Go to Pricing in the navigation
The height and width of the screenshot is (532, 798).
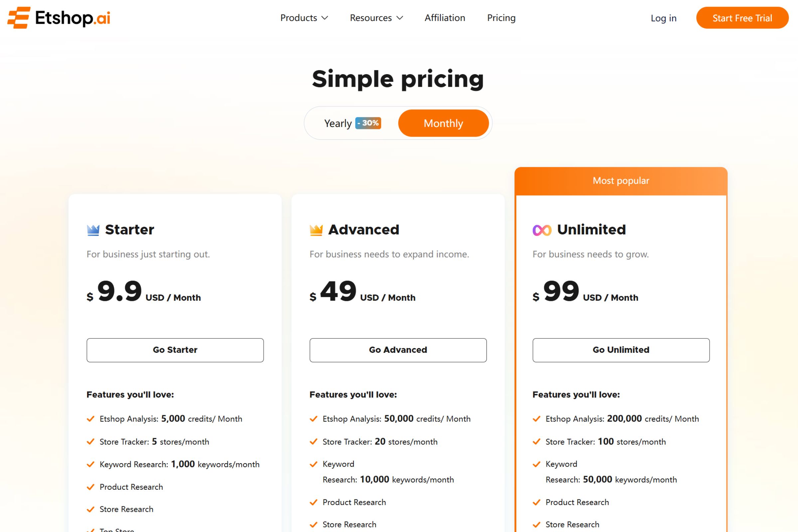tap(501, 18)
